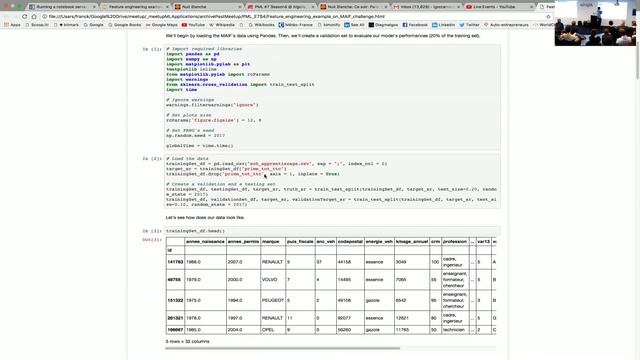This screenshot has height=360, width=640.
Task: Open the Facebook bookmark
Action: point(415,25)
